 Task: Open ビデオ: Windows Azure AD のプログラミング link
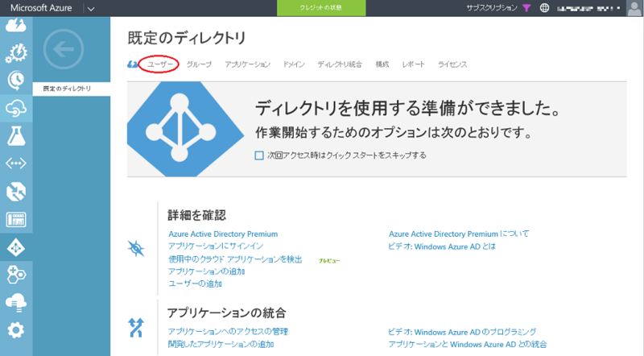462,332
